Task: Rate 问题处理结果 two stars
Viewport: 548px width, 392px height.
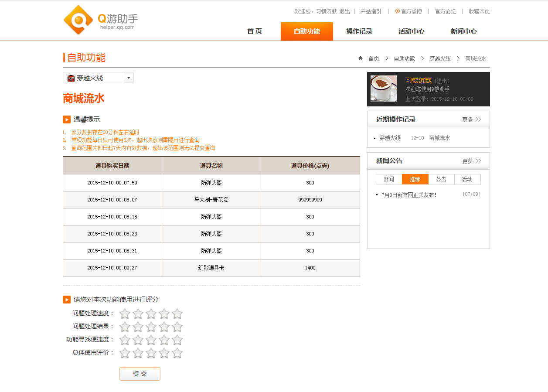Action: click(138, 327)
